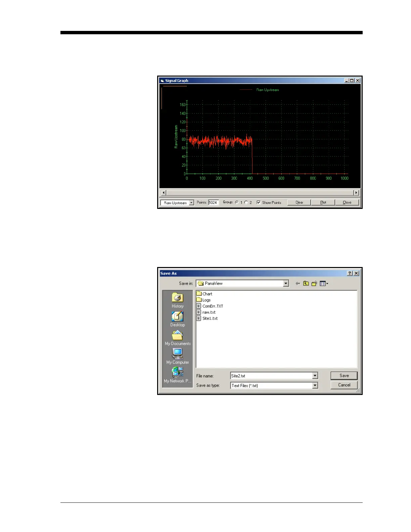Go back to previous folder in Save As

298,283
